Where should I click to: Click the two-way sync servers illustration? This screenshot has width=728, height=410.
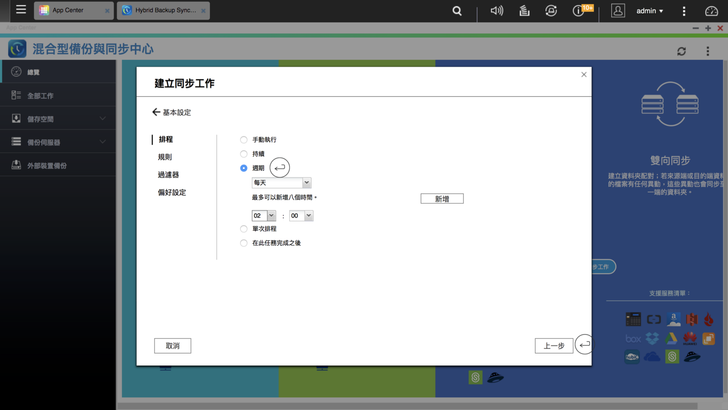670,104
